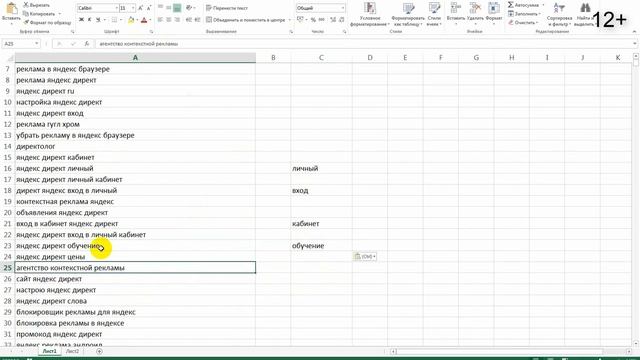
Task: Click the Paste (Вставить) clipboard icon
Action: tap(11, 9)
